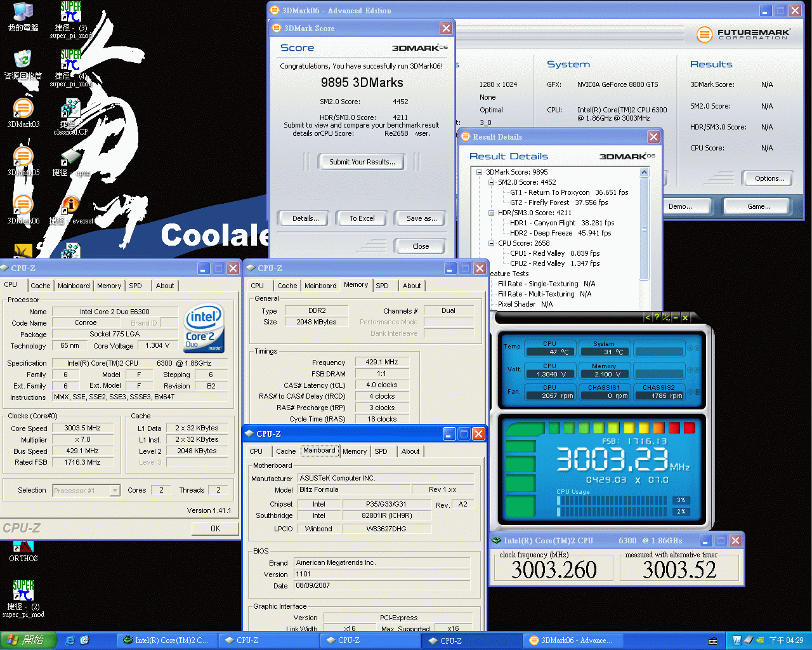This screenshot has width=812, height=650.
Task: Select HDR1 - Canyon Flight result row
Action: click(562, 223)
